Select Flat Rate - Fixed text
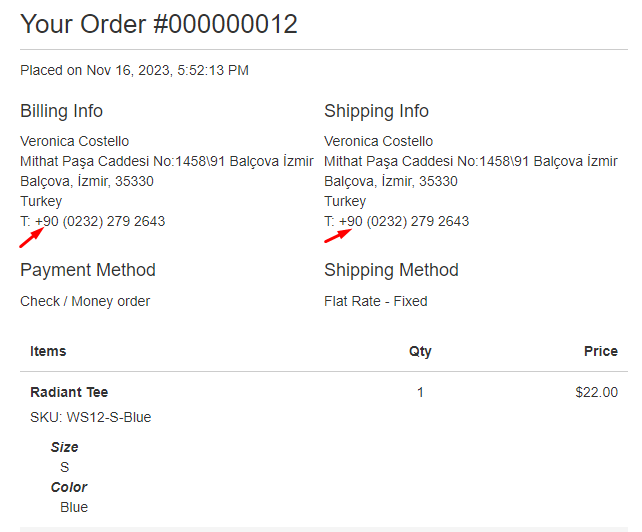Image resolution: width=642 pixels, height=532 pixels. click(x=376, y=301)
